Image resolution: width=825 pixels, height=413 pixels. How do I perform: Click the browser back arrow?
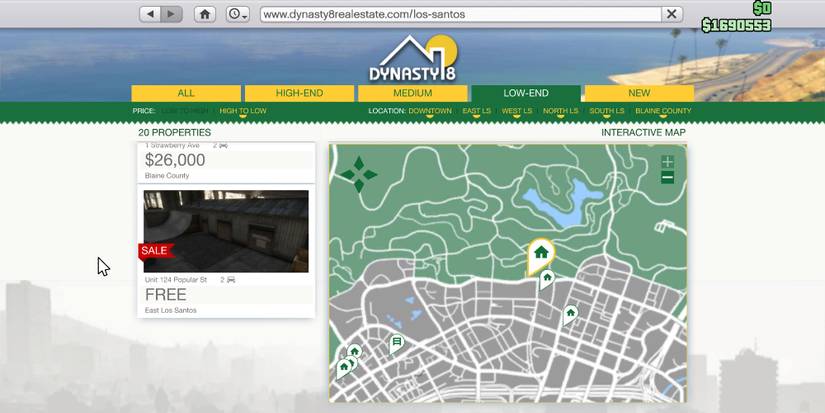coord(151,14)
